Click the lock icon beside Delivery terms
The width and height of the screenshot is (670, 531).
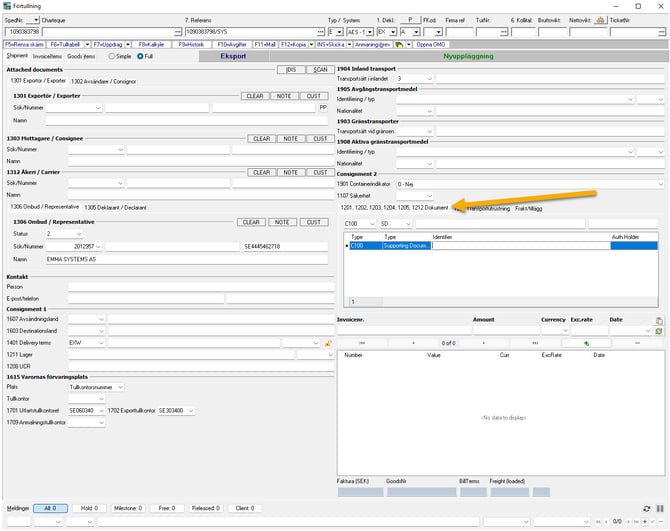pyautogui.click(x=327, y=343)
